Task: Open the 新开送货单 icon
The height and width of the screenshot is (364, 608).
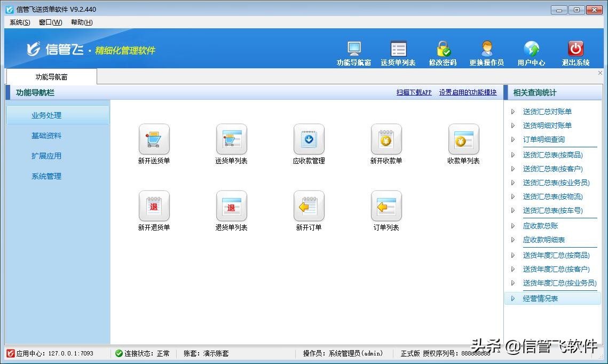Action: click(x=154, y=139)
